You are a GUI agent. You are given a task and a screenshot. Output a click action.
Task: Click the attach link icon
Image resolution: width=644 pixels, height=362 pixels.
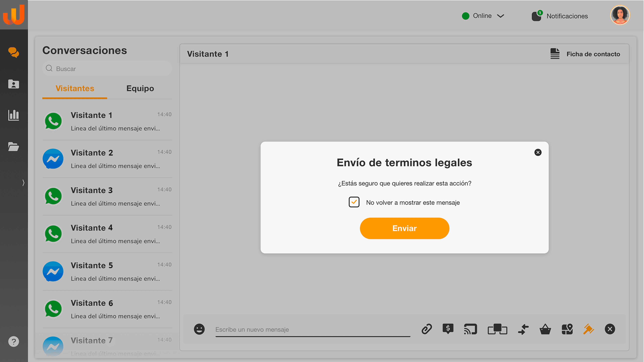click(x=426, y=329)
